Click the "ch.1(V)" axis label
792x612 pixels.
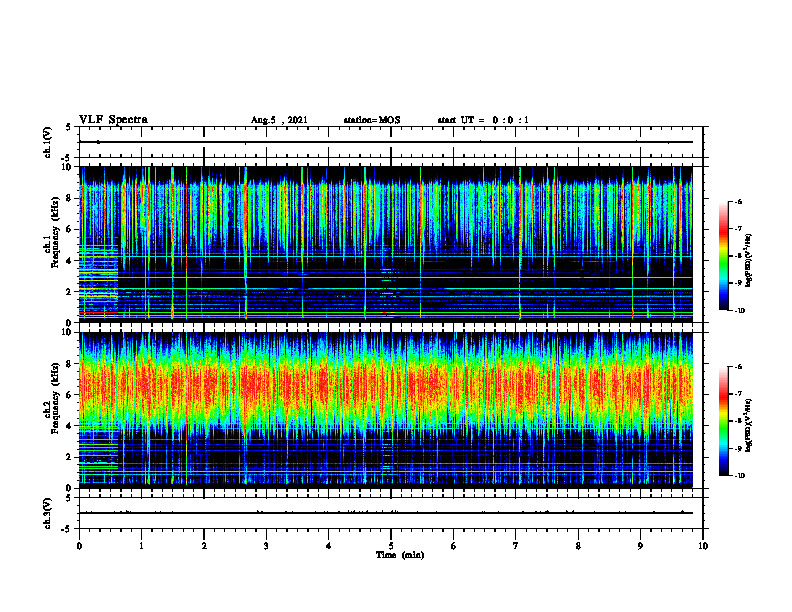pyautogui.click(x=48, y=142)
